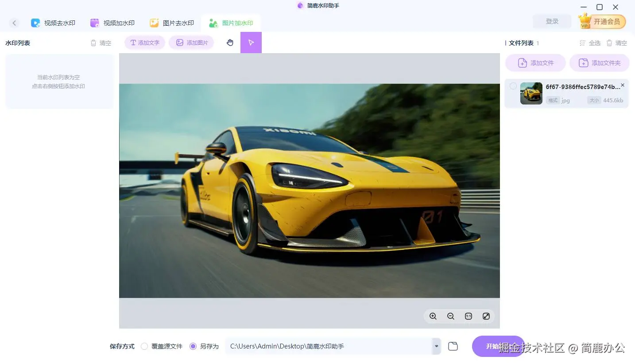Switch to the 视频加水印 tab

click(112, 23)
